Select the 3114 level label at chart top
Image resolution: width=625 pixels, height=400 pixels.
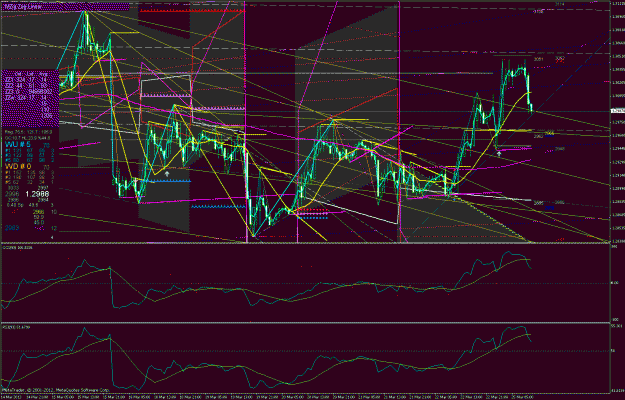coord(560,4)
